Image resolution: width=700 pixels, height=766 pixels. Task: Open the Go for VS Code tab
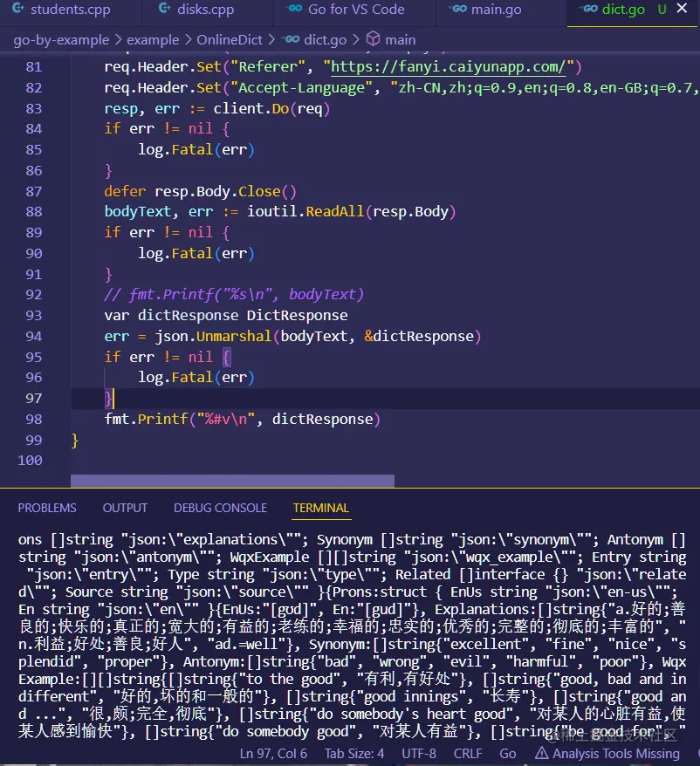[356, 10]
